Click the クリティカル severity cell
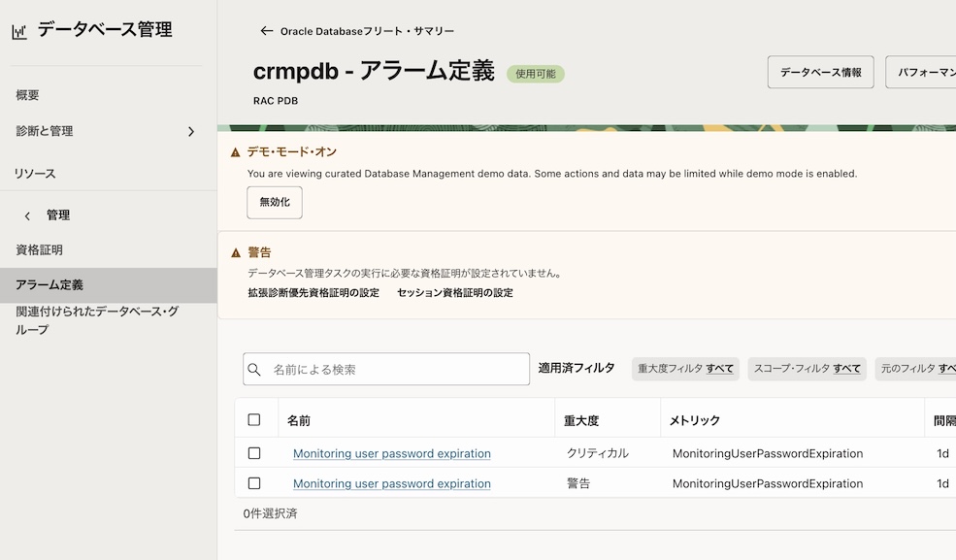The width and height of the screenshot is (956, 560). tap(598, 453)
